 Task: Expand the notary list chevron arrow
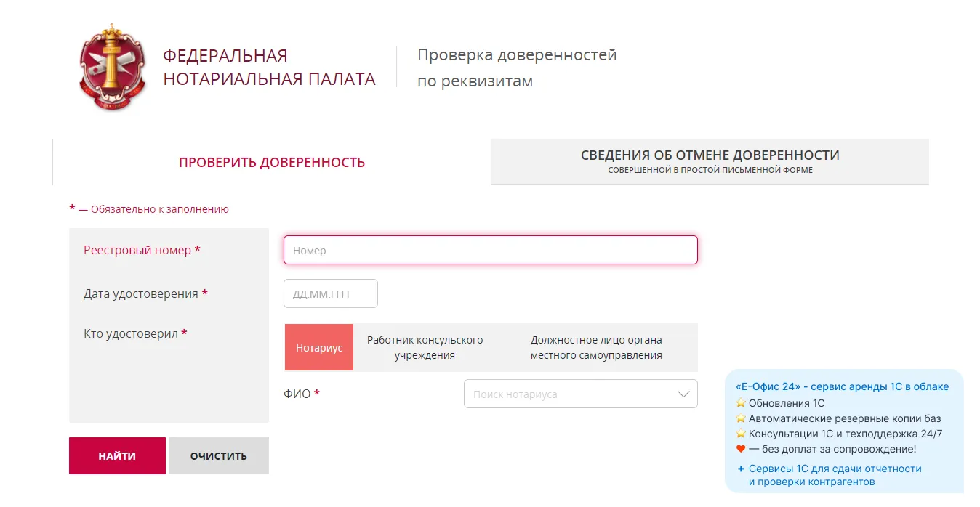click(683, 394)
